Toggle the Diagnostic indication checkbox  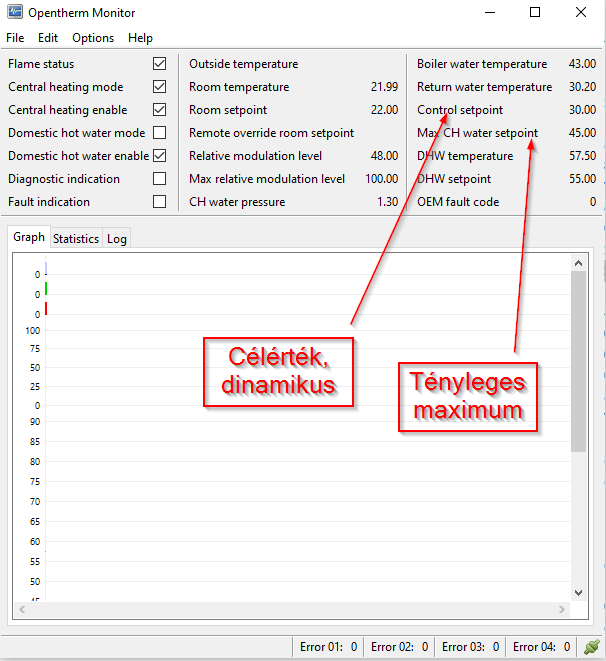click(159, 179)
